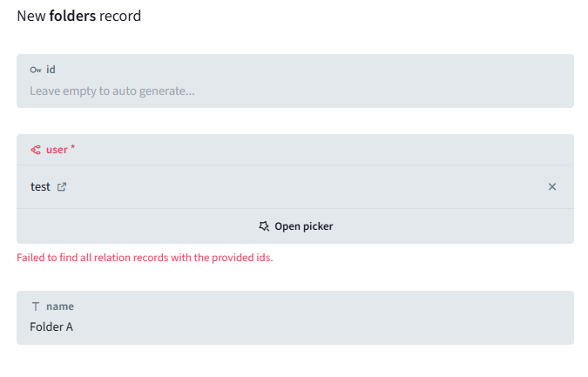Click empty space in the test relation row
Screen dimensions: 588x377
(305, 187)
